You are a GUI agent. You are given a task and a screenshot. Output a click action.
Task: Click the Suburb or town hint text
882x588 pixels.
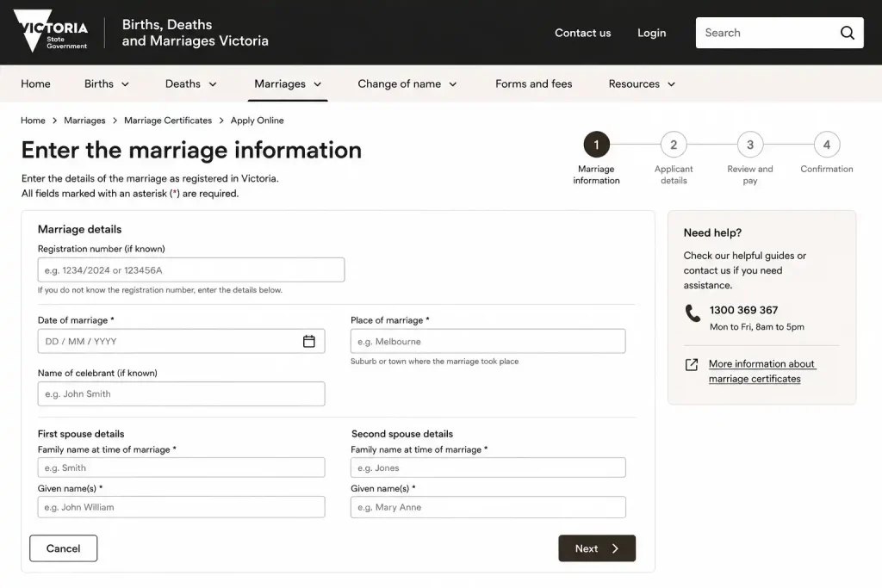pyautogui.click(x=434, y=362)
